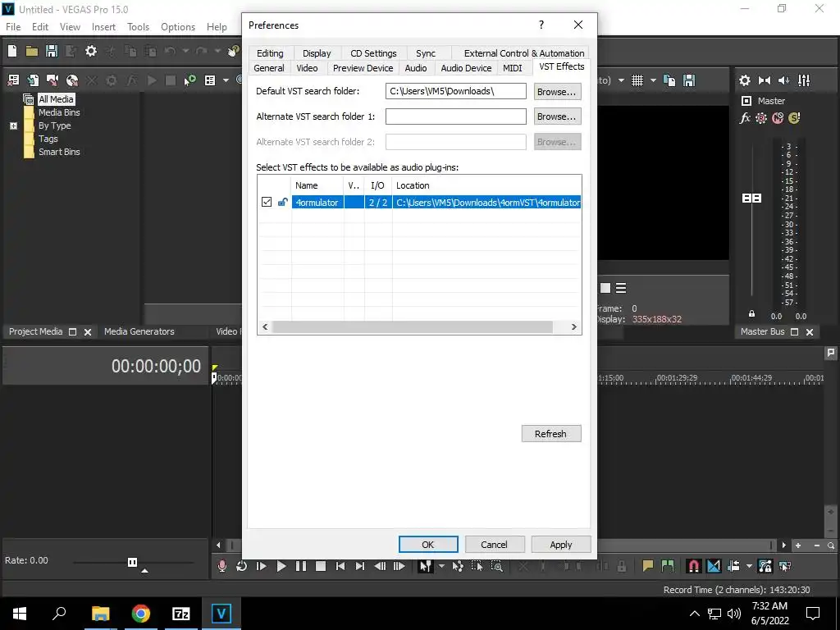Browse for alternate VST search folder 1
This screenshot has height=630, width=840.
click(557, 116)
